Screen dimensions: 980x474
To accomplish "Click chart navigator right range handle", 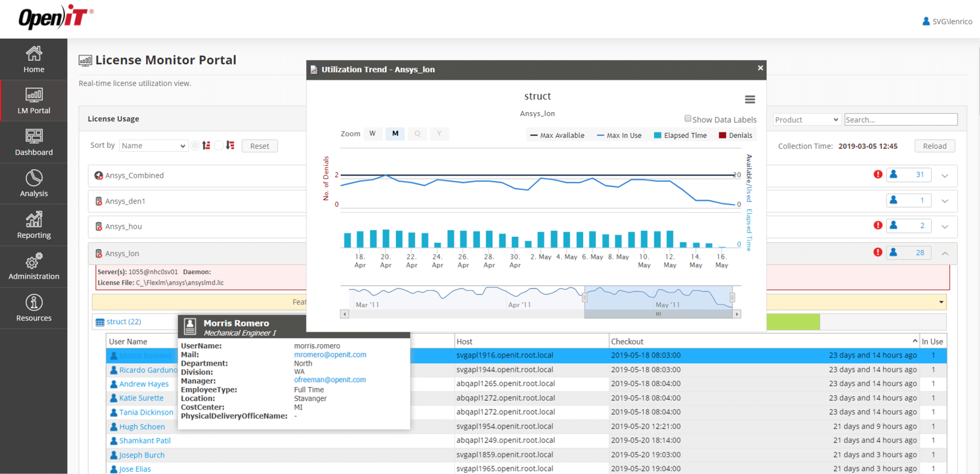I will (732, 297).
